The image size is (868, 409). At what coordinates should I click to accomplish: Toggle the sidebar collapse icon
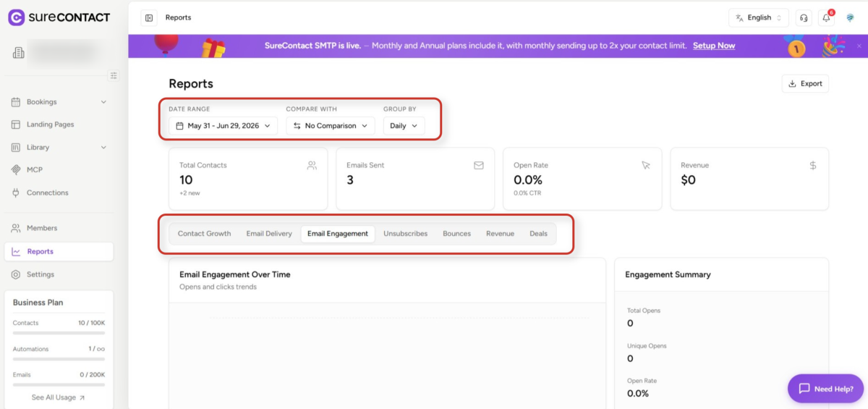pyautogui.click(x=149, y=17)
